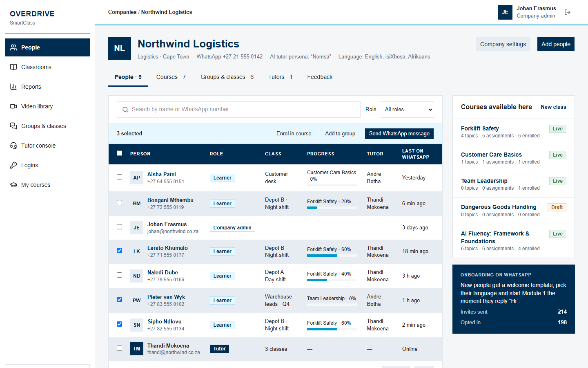Switch to the Tutors tab
Image resolution: width=588 pixels, height=368 pixels.
coord(281,77)
